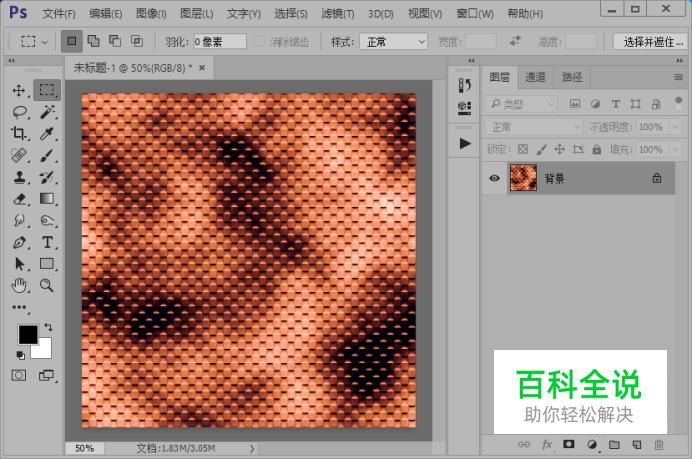Change the screen mode
The height and width of the screenshot is (459, 692).
(46, 376)
